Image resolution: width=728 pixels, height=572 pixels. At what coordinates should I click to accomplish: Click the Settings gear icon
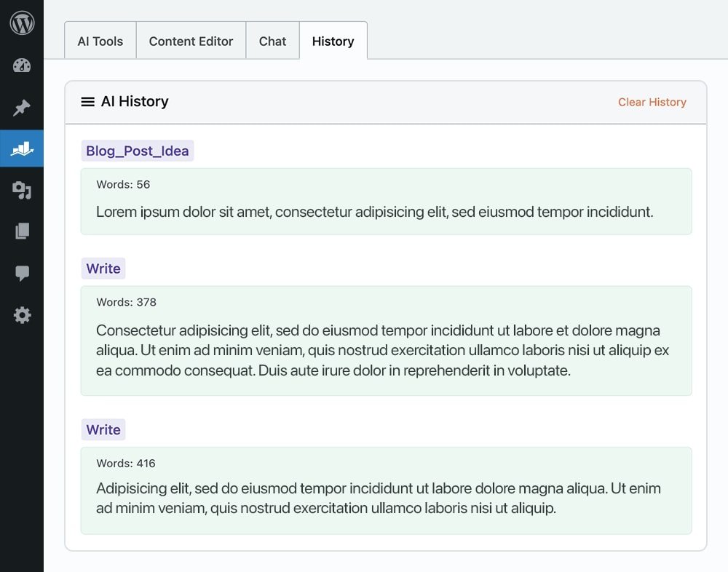[x=22, y=314]
